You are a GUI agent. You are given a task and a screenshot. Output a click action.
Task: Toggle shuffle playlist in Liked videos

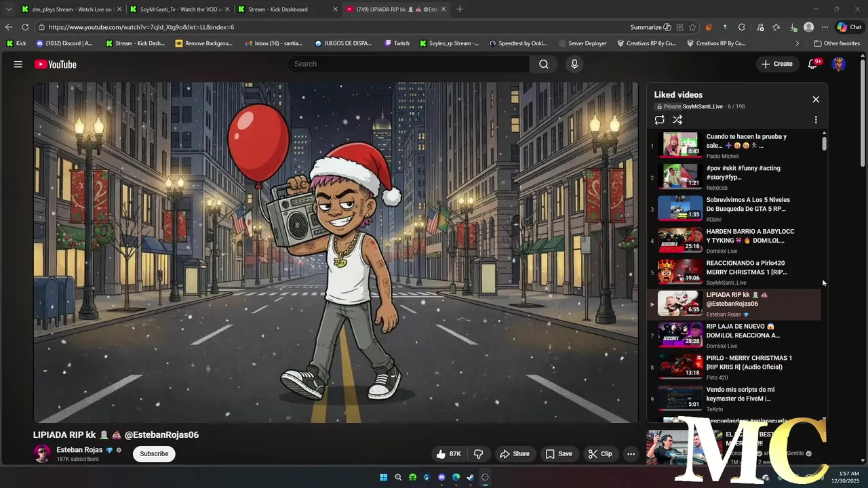point(677,120)
